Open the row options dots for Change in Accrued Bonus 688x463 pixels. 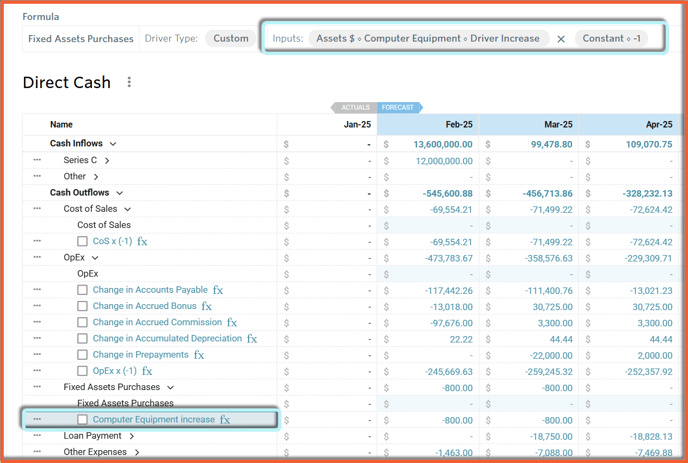pyautogui.click(x=37, y=306)
